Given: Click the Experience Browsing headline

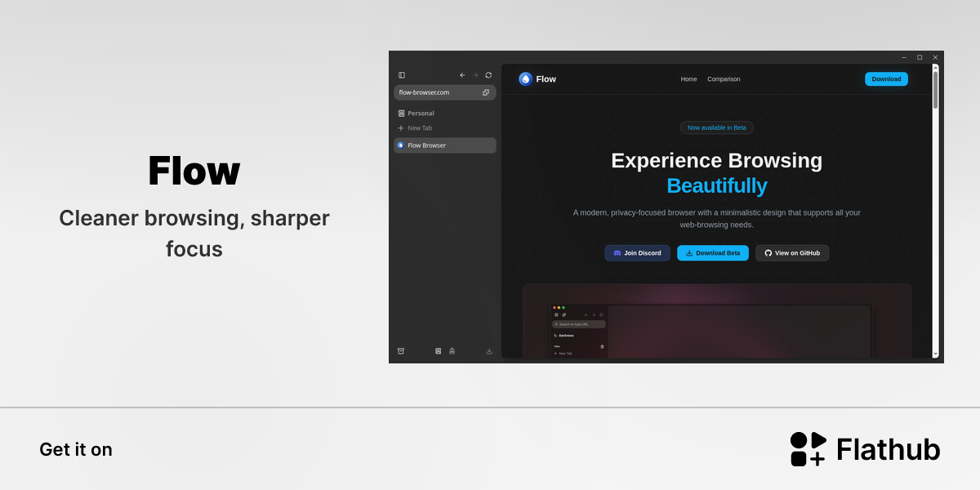Looking at the screenshot, I should pyautogui.click(x=717, y=160).
